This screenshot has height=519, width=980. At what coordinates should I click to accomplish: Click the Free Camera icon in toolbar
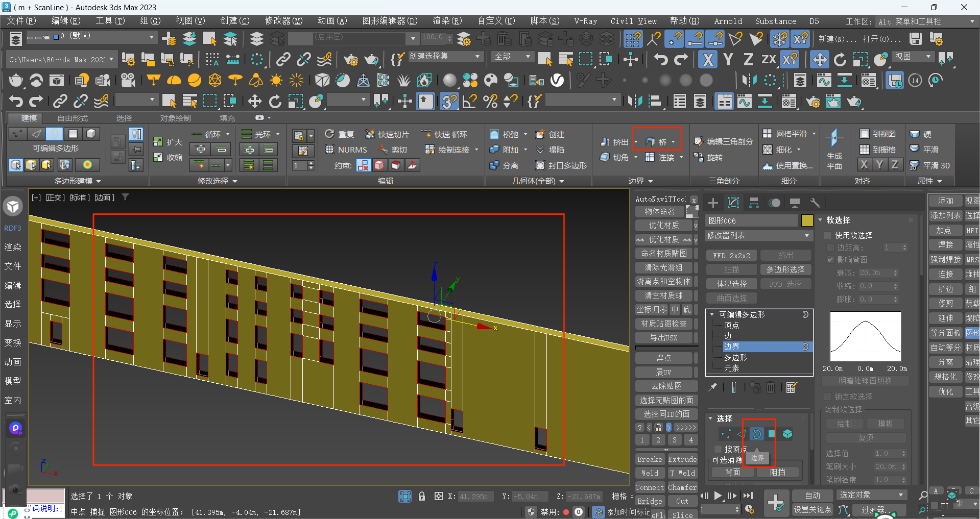pyautogui.click(x=128, y=80)
